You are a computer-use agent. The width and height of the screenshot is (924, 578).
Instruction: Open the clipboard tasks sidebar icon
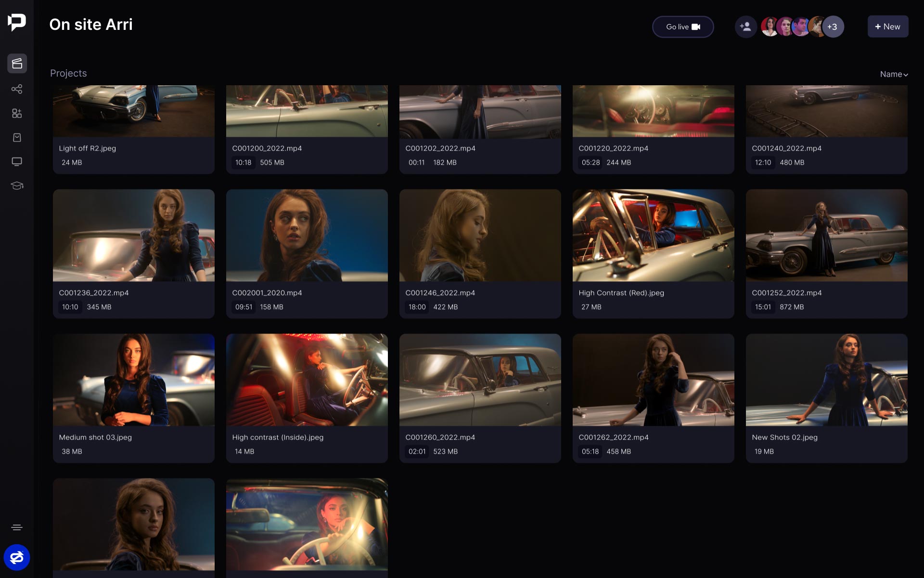(17, 137)
